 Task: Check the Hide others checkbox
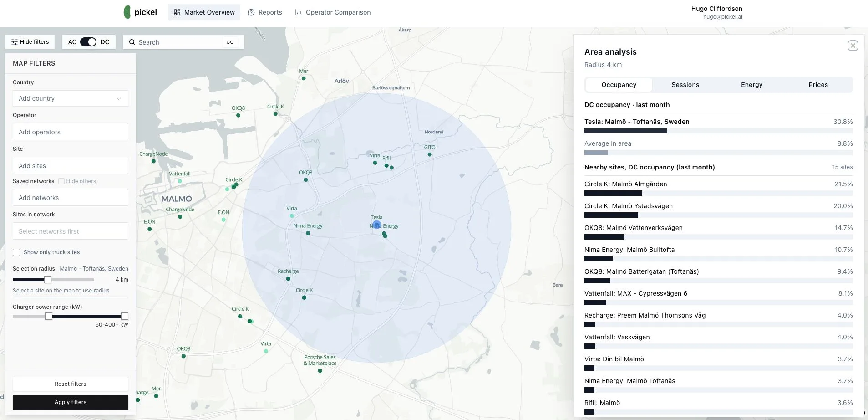pyautogui.click(x=61, y=181)
